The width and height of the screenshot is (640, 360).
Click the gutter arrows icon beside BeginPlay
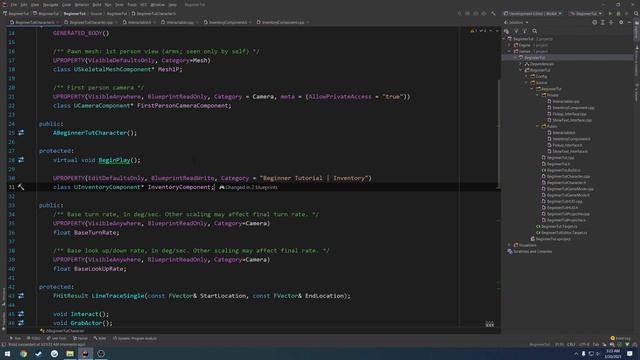(x=21, y=160)
